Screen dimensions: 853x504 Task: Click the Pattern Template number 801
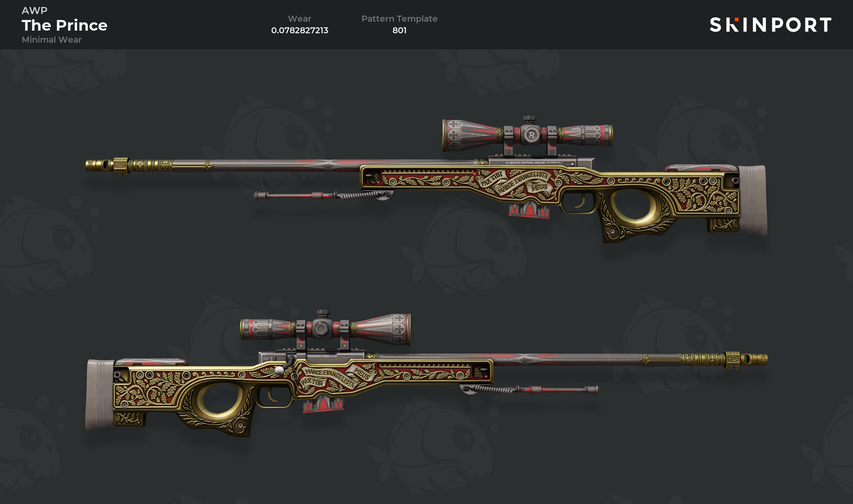[399, 30]
